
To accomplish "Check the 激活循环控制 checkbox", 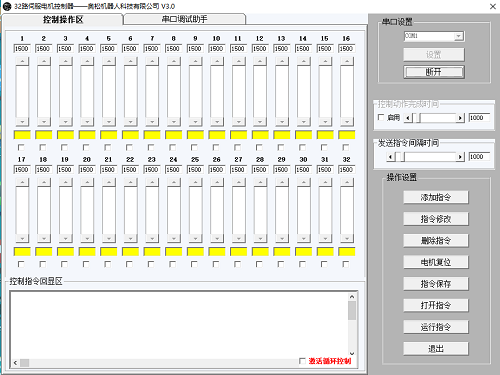I will (x=302, y=361).
